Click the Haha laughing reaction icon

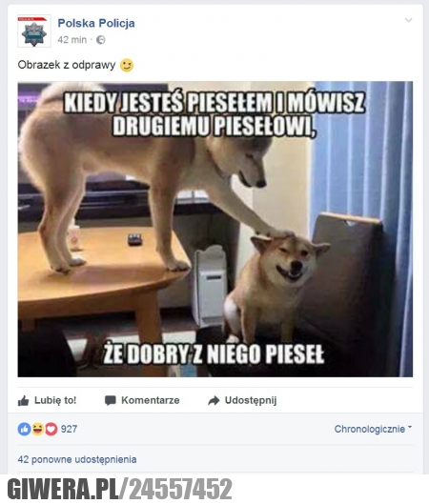37,429
